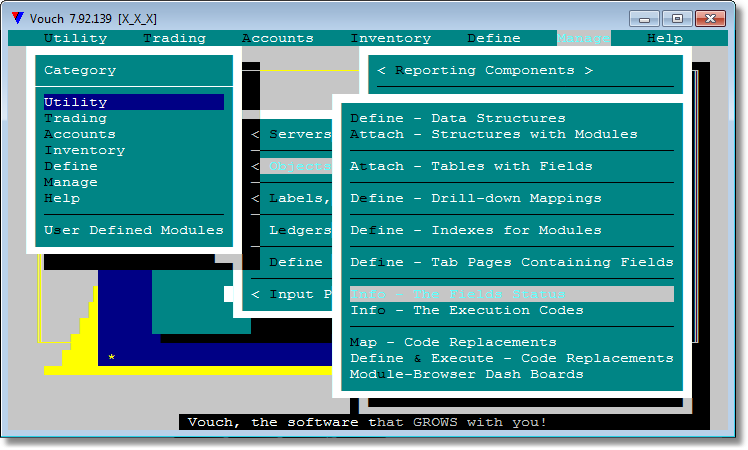
Task: Open the Reporting Components submenu header
Action: coord(485,70)
